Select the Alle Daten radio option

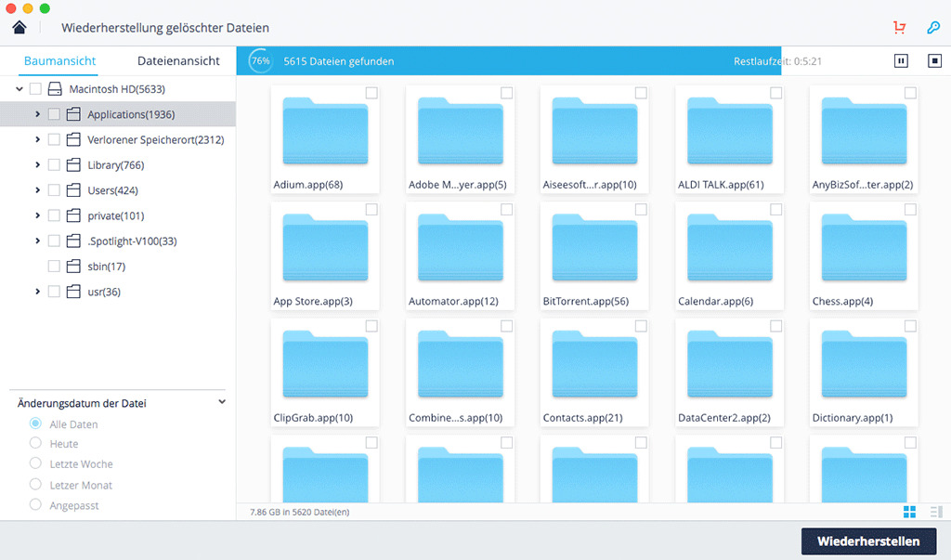click(36, 423)
